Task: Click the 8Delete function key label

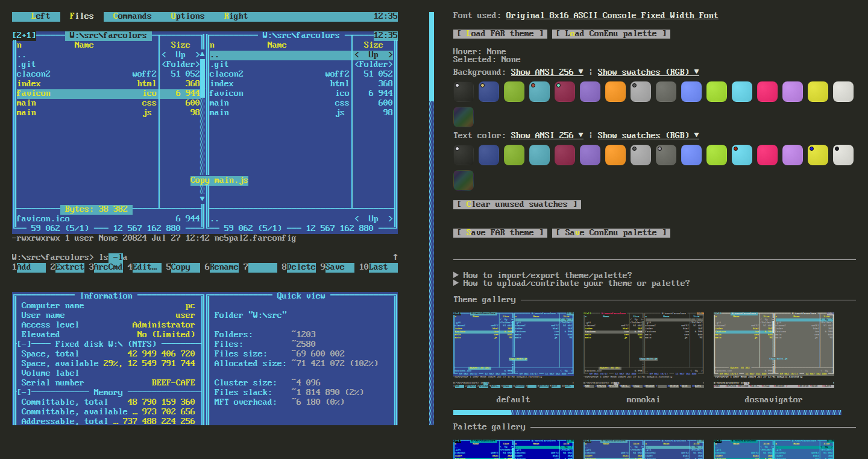Action: tap(299, 267)
